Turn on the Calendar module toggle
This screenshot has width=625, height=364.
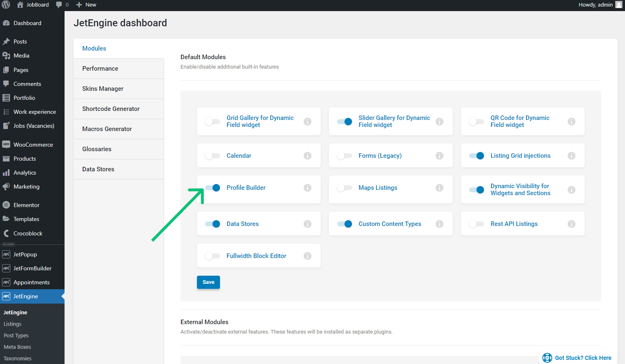point(213,156)
